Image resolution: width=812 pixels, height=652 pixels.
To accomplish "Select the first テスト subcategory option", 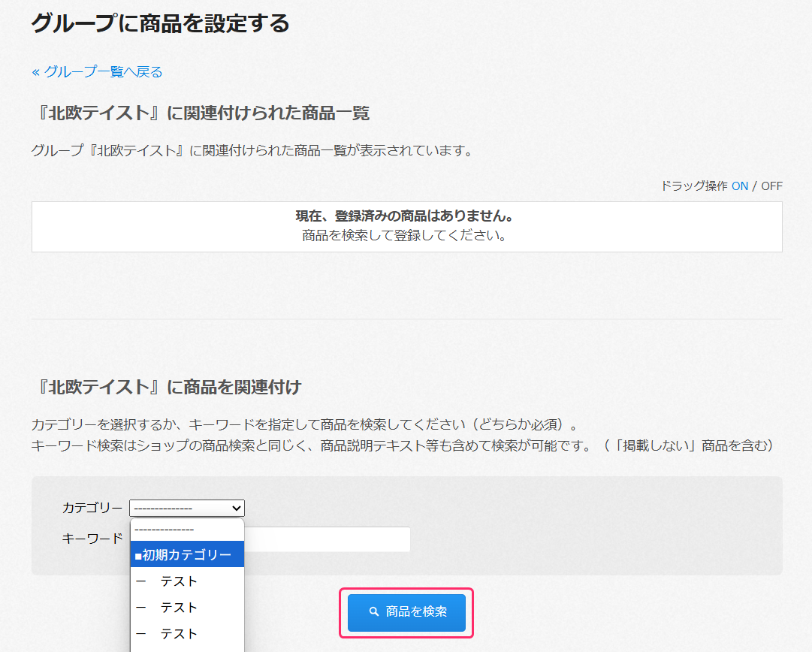I will tap(187, 581).
